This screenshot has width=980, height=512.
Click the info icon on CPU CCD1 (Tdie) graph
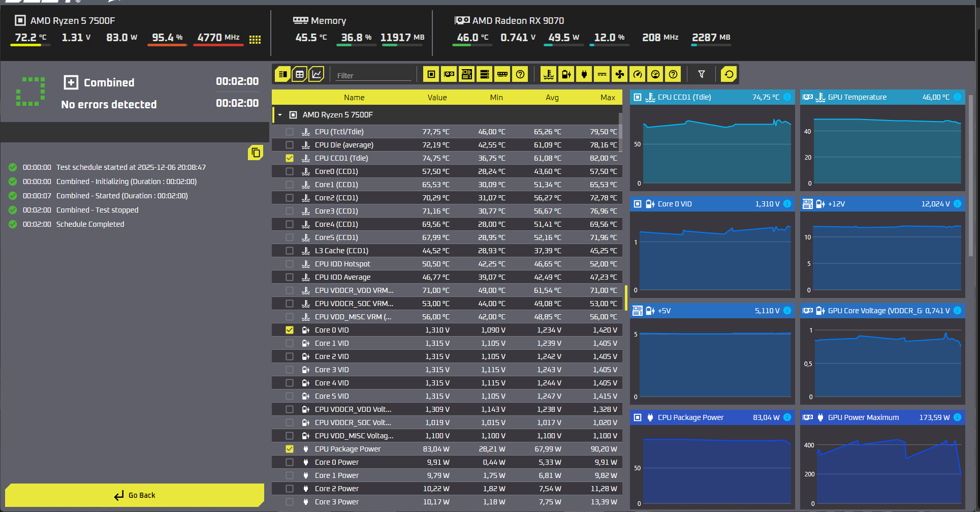coord(787,97)
